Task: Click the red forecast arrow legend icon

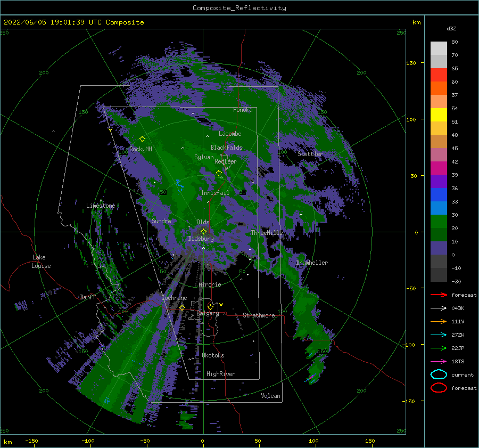Action: (439, 295)
